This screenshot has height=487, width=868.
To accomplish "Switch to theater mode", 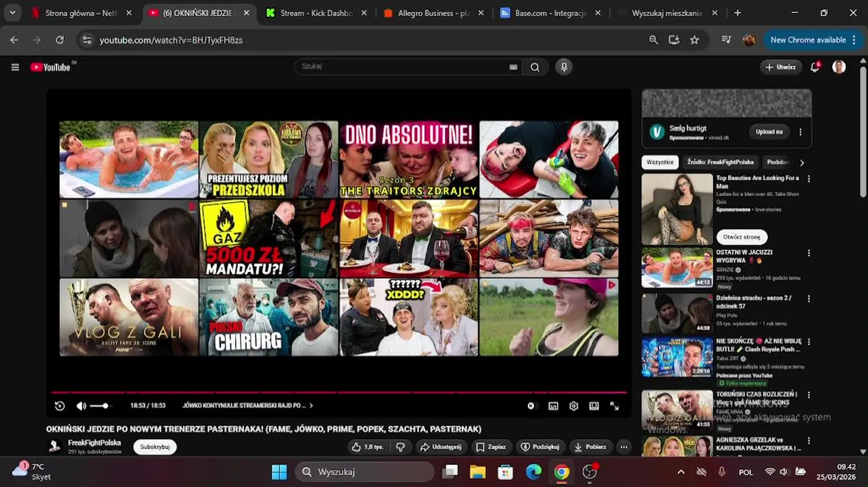I will click(x=594, y=406).
